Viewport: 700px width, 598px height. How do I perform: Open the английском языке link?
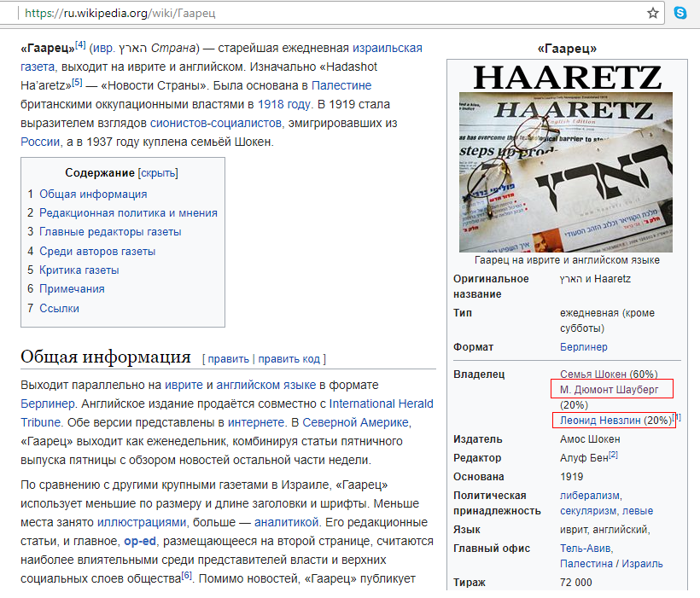click(266, 385)
